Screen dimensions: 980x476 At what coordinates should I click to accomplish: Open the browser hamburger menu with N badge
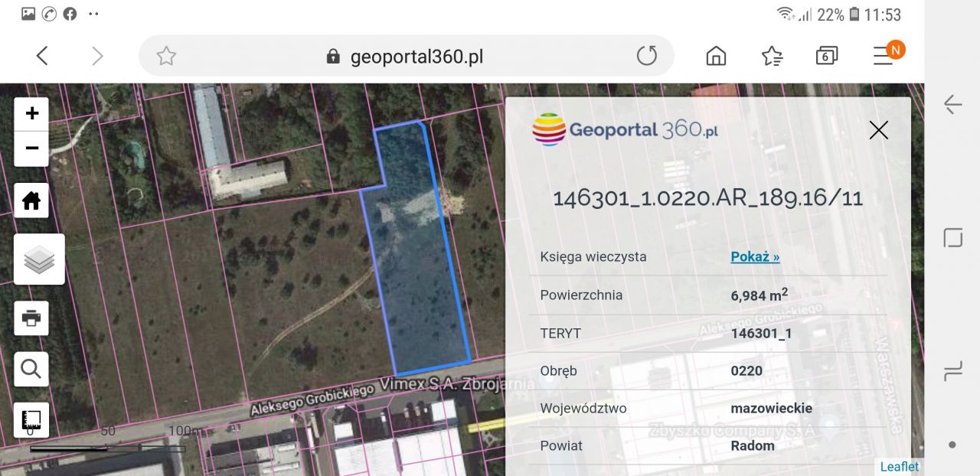(884, 55)
